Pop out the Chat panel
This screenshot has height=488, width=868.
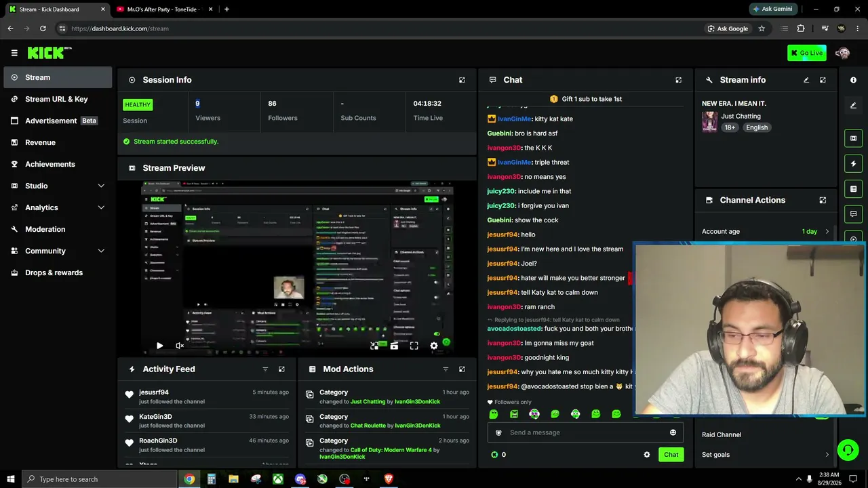[x=678, y=80]
